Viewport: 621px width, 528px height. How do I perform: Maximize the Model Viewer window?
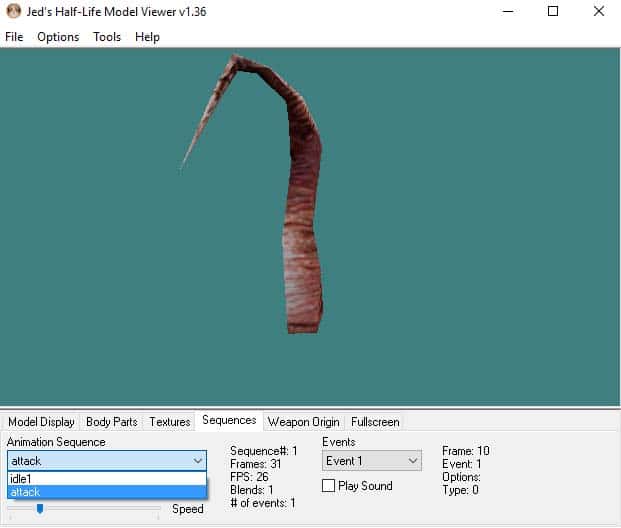pyautogui.click(x=553, y=11)
